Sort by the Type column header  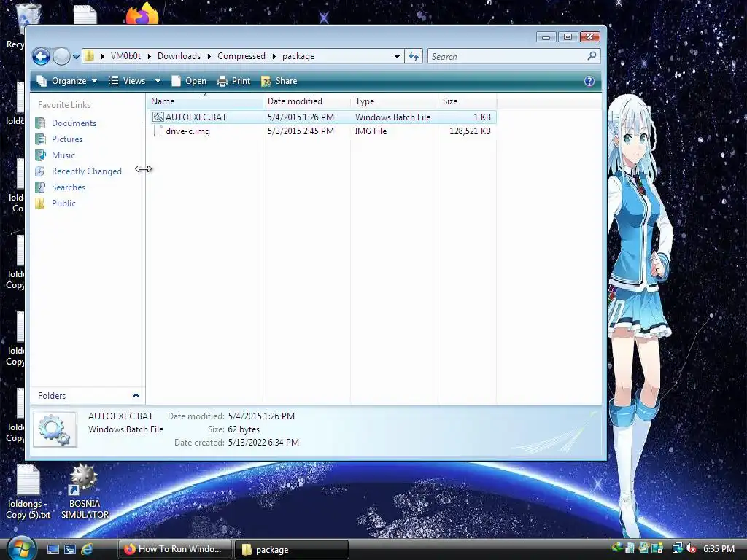tap(394, 101)
